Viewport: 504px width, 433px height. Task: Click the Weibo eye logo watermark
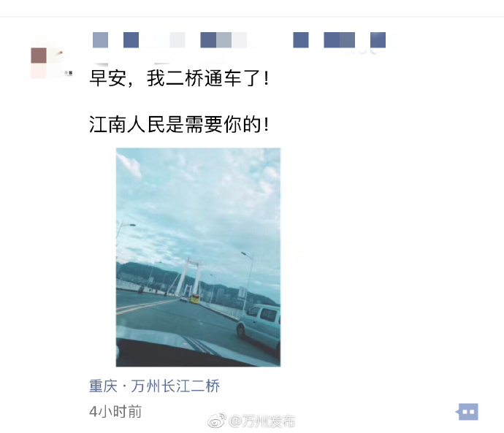[217, 421]
